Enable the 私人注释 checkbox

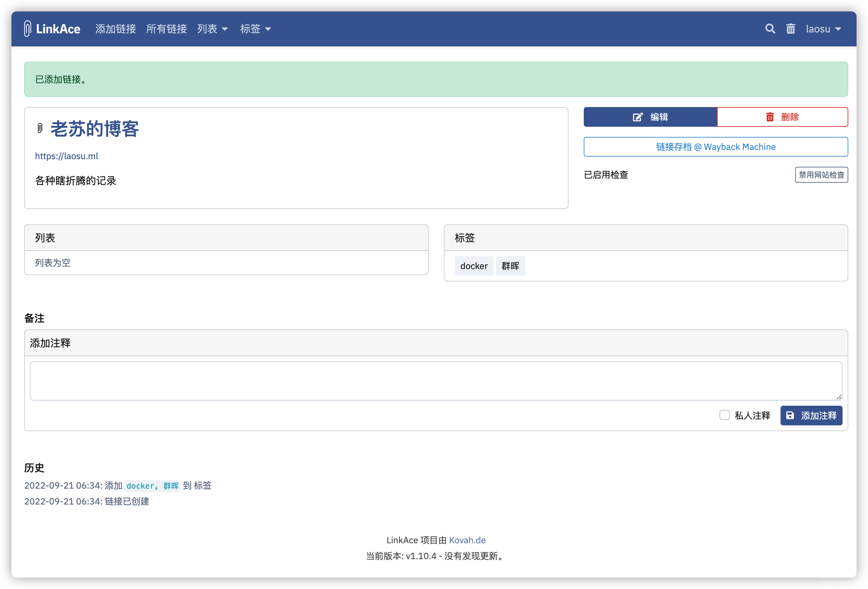click(724, 415)
